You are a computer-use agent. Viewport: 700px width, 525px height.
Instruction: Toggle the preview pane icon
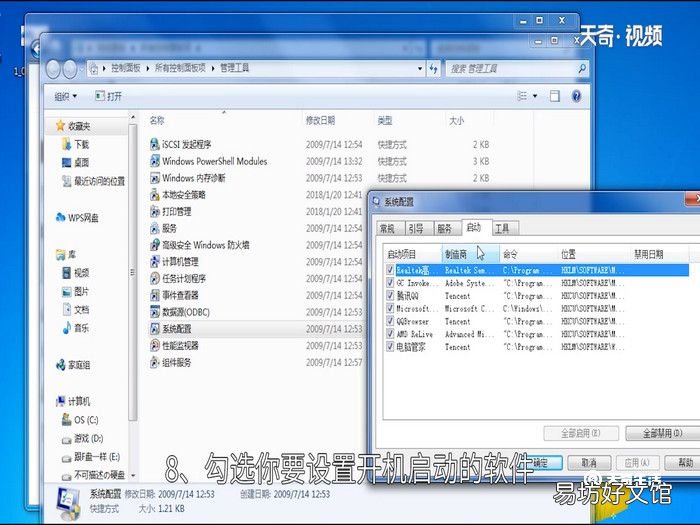[x=554, y=96]
